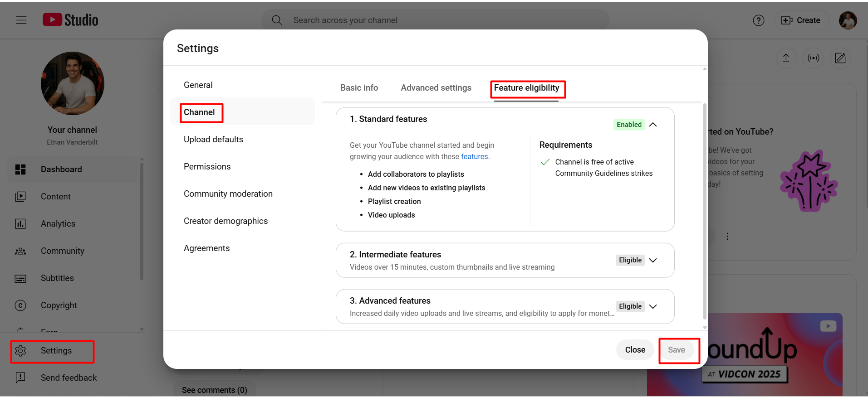Expand the Intermediate features section
This screenshot has height=397, width=868.
(x=653, y=260)
